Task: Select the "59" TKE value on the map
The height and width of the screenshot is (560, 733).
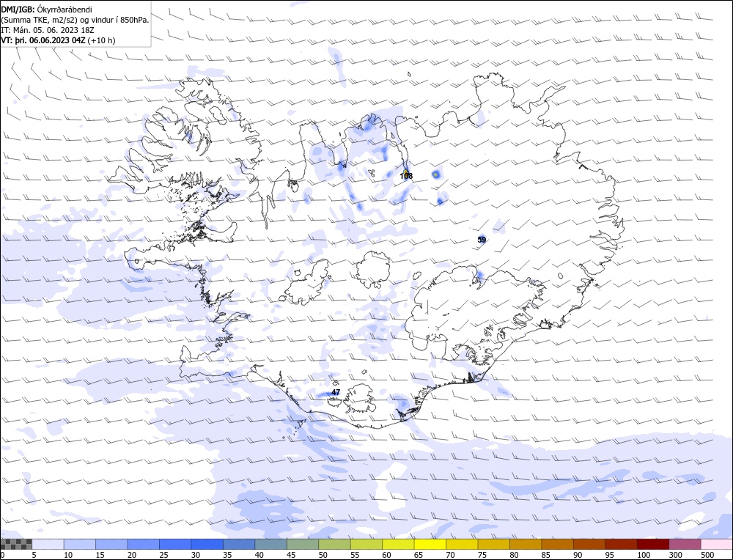Action: (x=482, y=240)
